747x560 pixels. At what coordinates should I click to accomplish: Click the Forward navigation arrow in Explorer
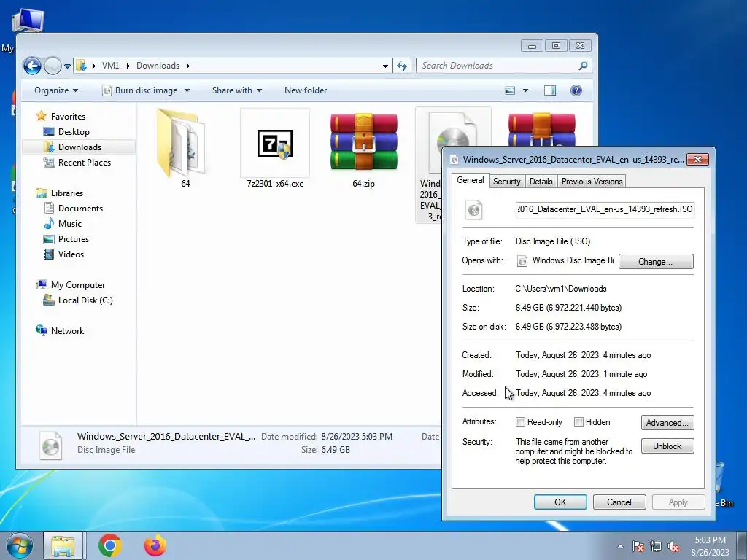(x=53, y=66)
